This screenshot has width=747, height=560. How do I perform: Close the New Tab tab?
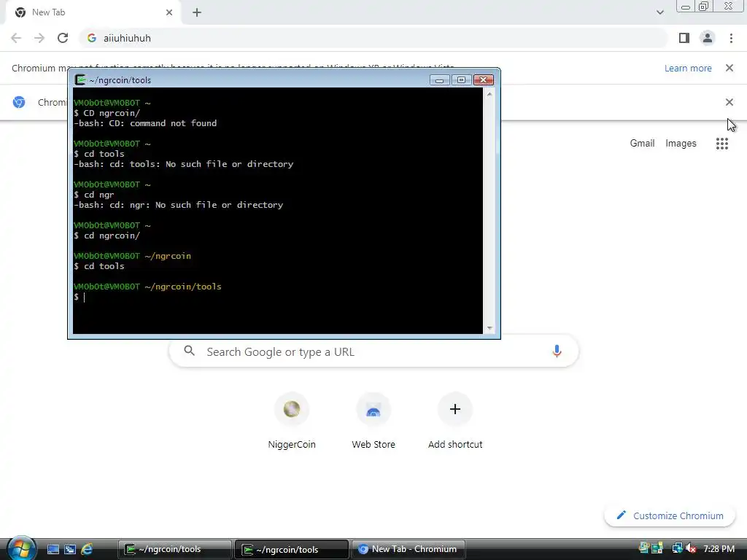(x=169, y=12)
